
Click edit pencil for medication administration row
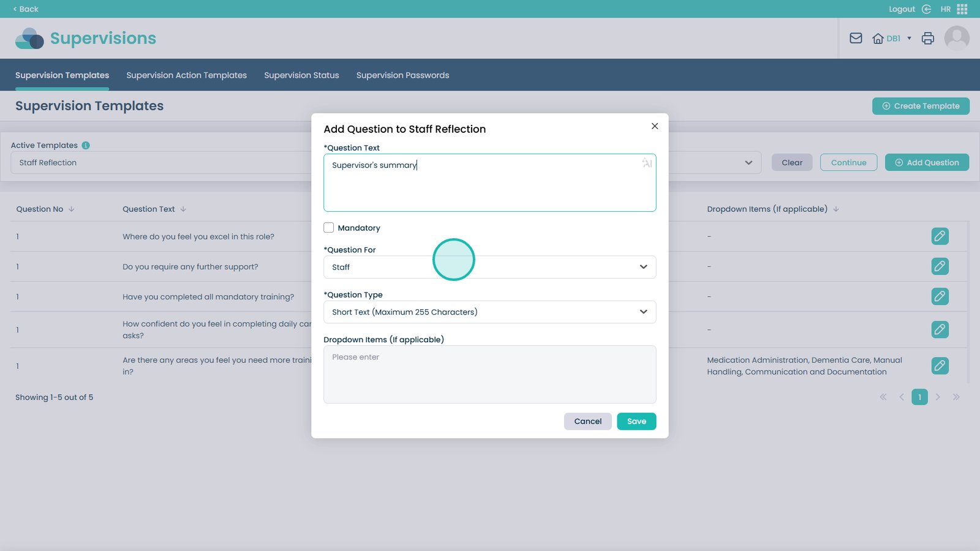click(x=940, y=366)
